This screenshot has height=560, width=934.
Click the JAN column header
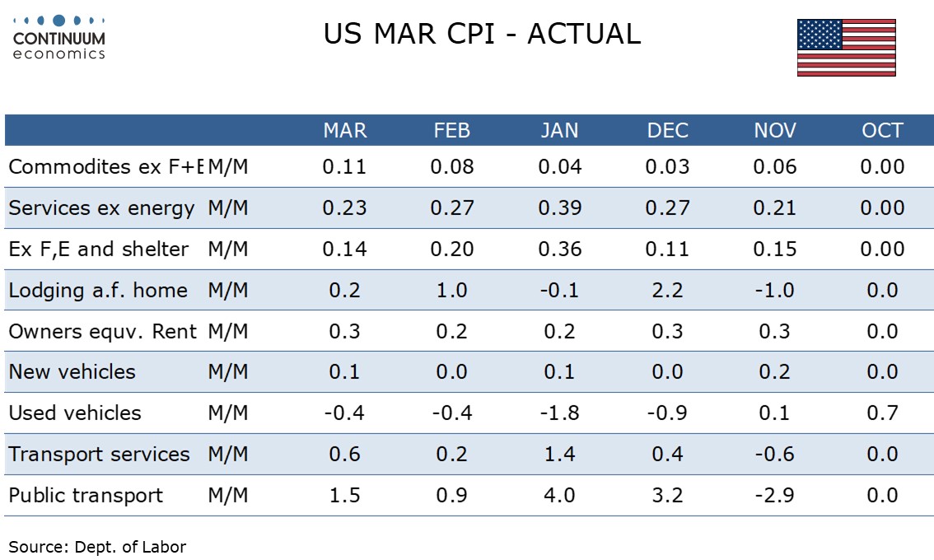[x=559, y=130]
